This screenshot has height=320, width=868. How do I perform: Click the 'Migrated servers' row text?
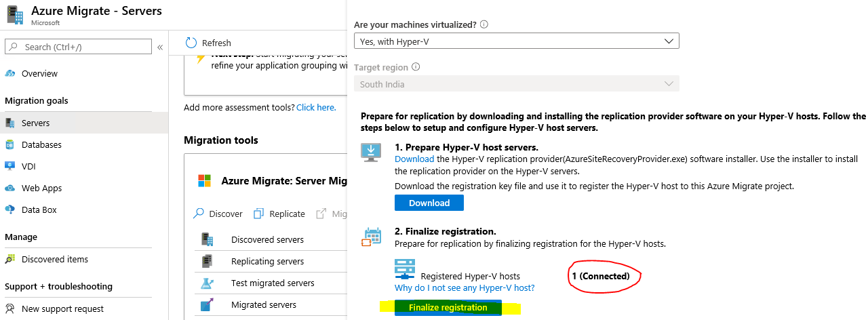pos(264,304)
